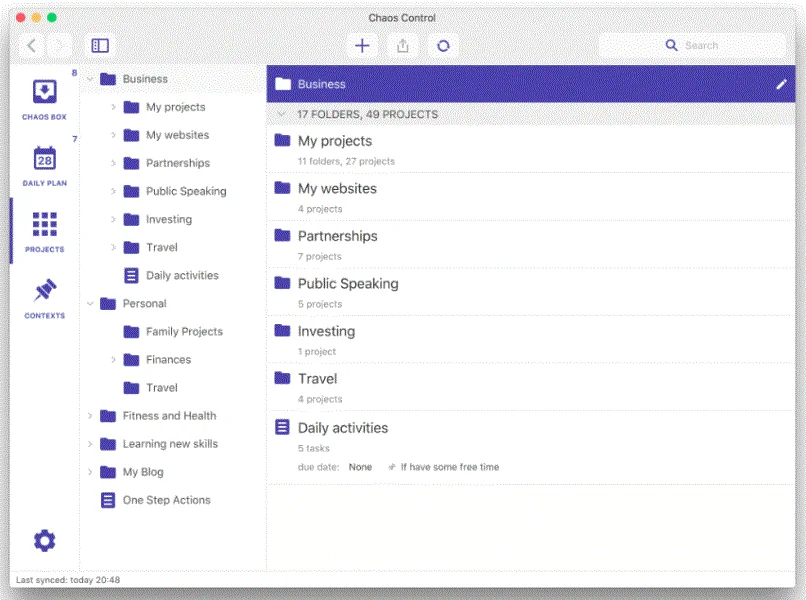Click the Fitness and Health folder icon

(x=107, y=415)
